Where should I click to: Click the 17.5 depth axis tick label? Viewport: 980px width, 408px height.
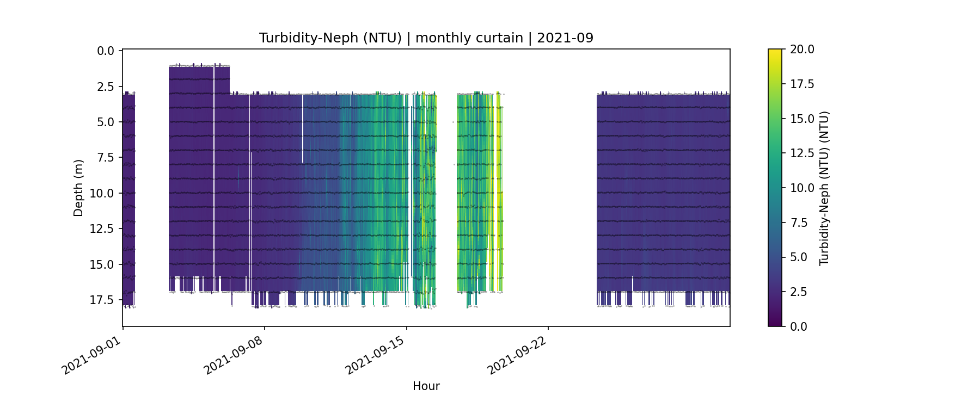[102, 300]
